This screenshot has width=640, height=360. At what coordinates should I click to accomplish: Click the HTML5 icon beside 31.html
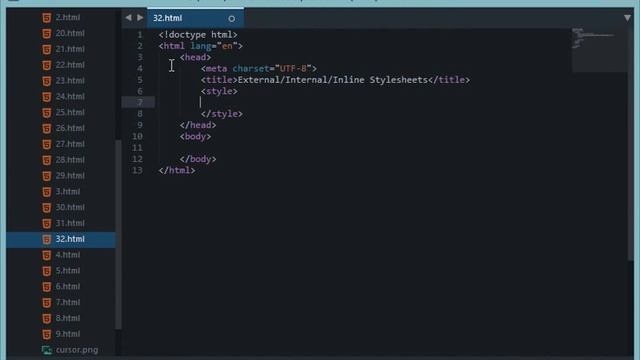(x=47, y=224)
